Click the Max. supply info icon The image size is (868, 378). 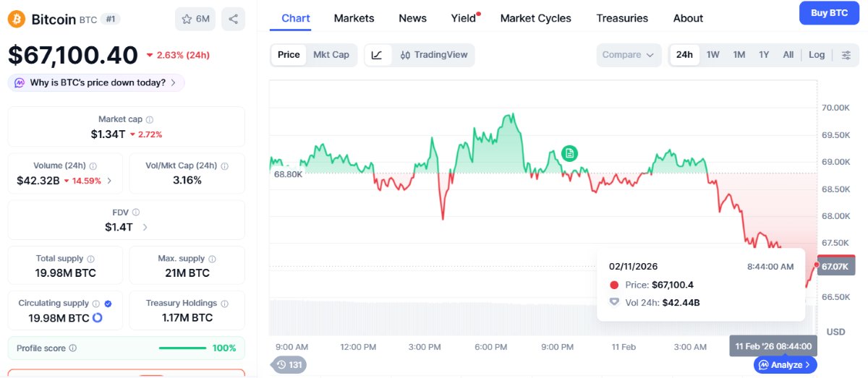pyautogui.click(x=212, y=258)
